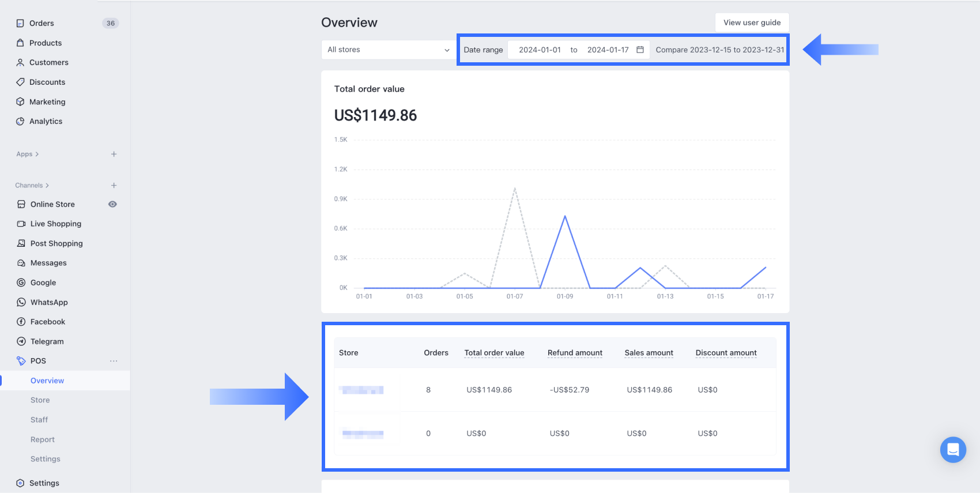Click the Compare date range link
The height and width of the screenshot is (493, 980).
pyautogui.click(x=719, y=50)
